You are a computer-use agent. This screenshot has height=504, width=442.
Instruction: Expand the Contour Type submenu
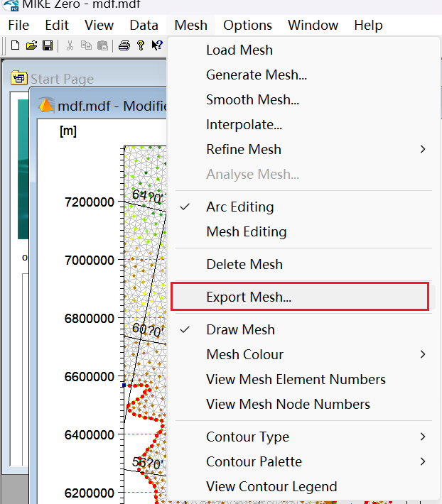303,437
